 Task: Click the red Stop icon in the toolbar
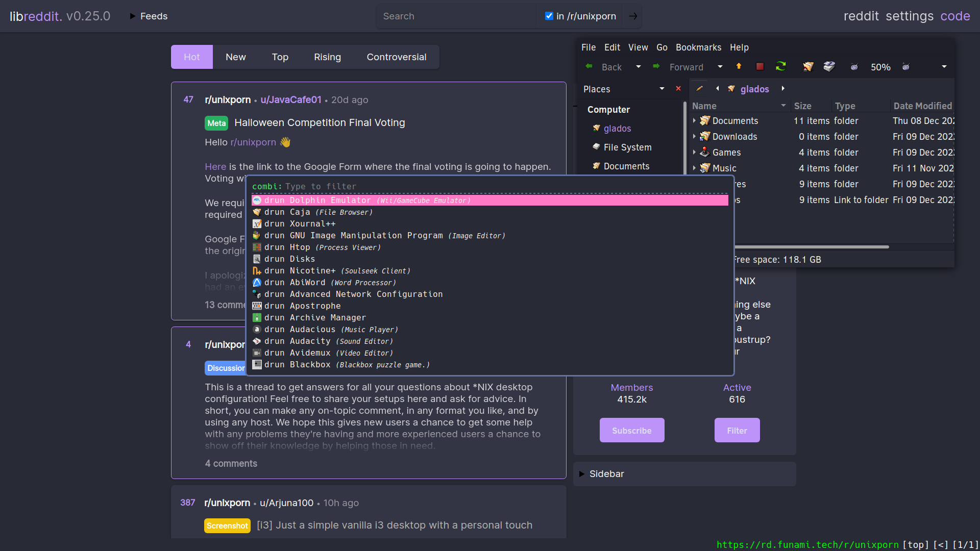tap(759, 66)
